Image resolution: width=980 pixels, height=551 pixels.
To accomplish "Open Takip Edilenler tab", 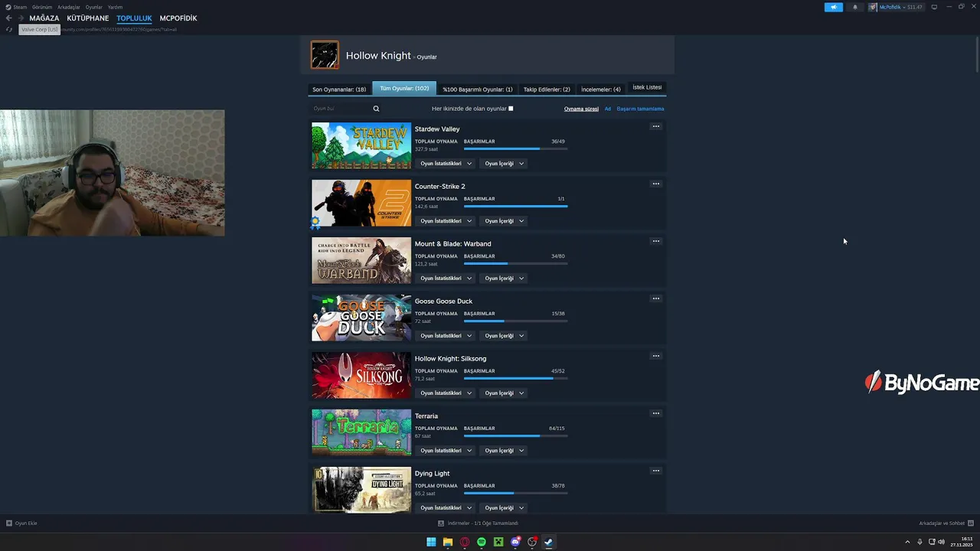I will click(x=547, y=90).
